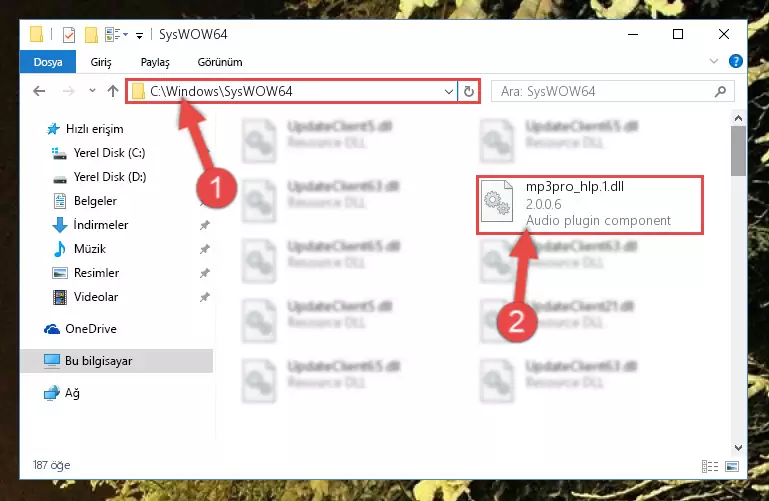Click the scroll up arrow of file list
769x501 pixels.
738,118
